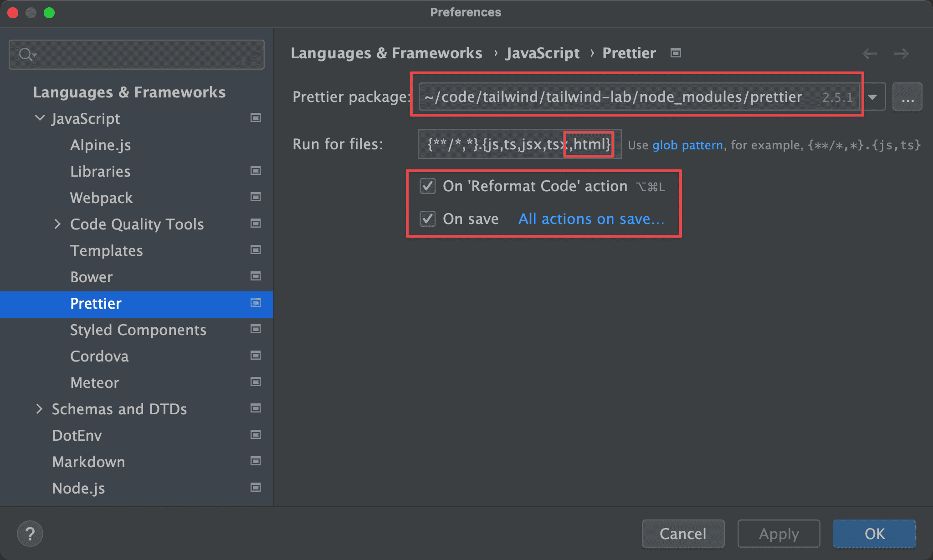Click project-level icon on selected Prettier row
The image size is (933, 560).
(x=256, y=303)
